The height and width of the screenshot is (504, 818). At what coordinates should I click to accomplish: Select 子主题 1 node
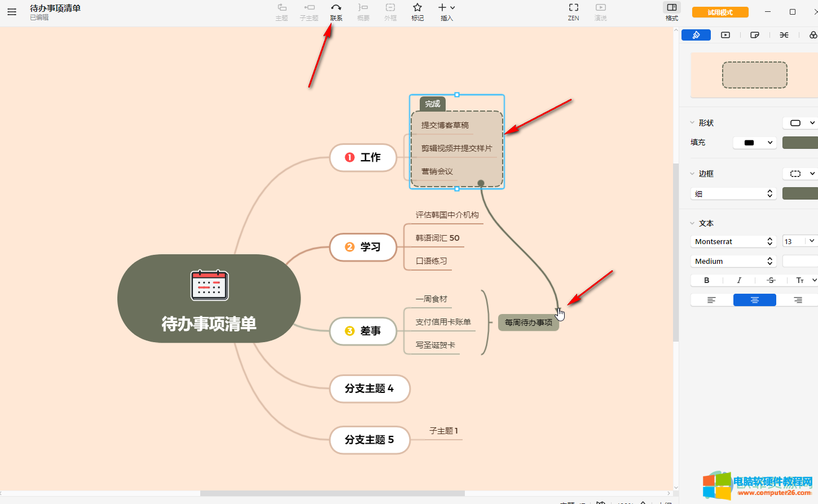pyautogui.click(x=444, y=431)
